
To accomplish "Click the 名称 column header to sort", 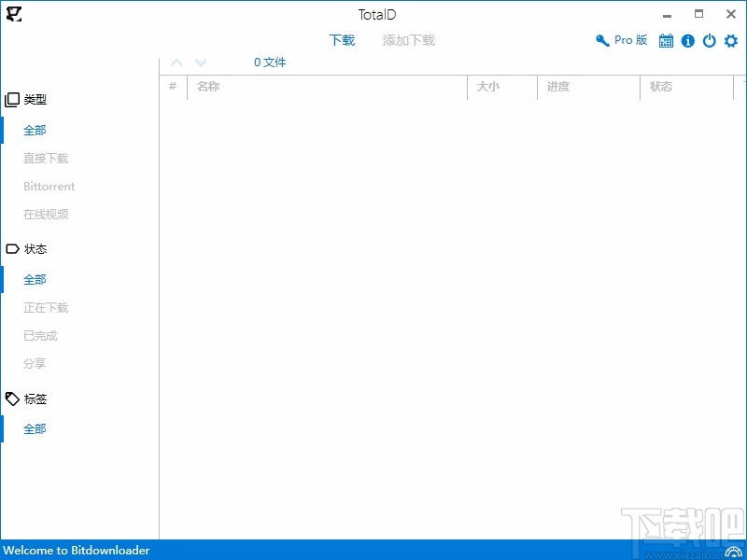I will click(x=206, y=86).
